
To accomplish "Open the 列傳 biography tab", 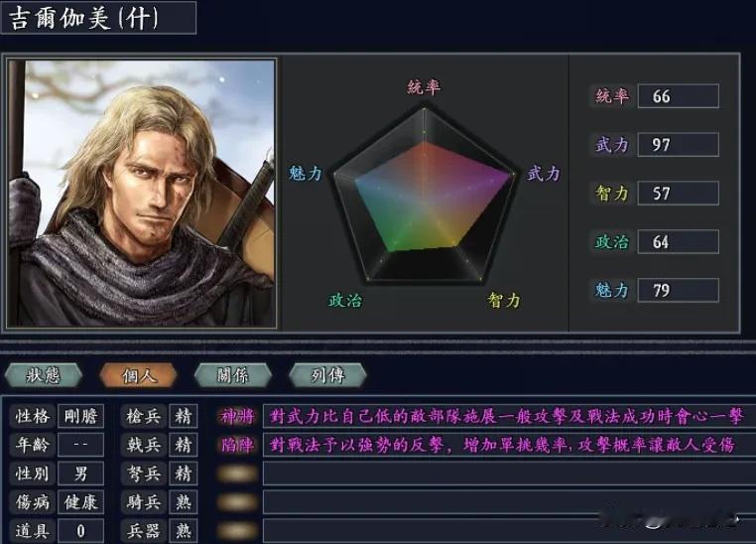I will click(327, 375).
